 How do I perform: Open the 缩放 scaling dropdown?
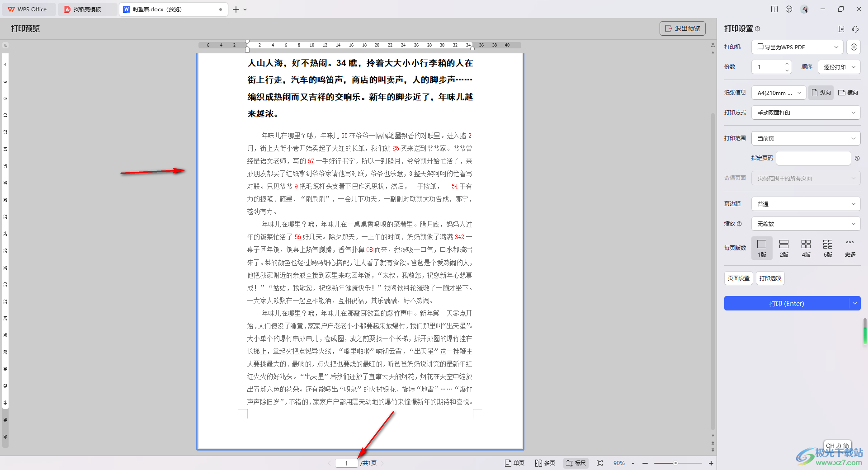point(806,224)
